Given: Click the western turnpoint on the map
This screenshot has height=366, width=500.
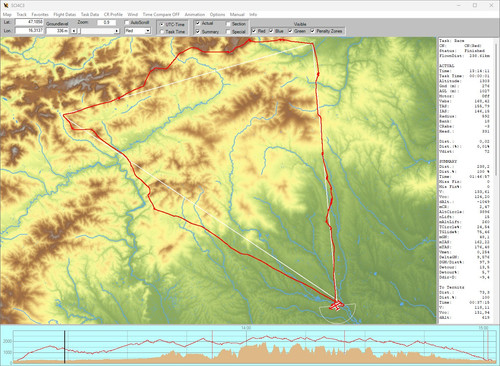Looking at the screenshot, I should click(63, 115).
